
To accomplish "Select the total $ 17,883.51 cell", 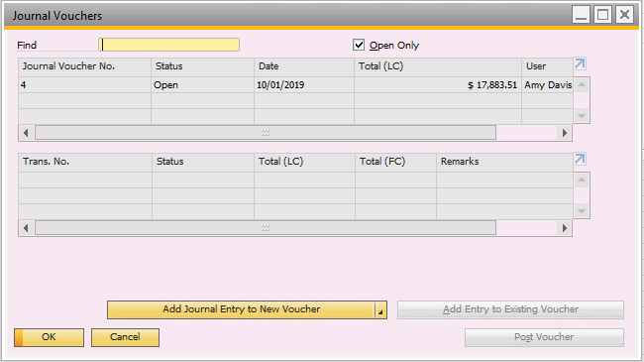I will coord(438,84).
